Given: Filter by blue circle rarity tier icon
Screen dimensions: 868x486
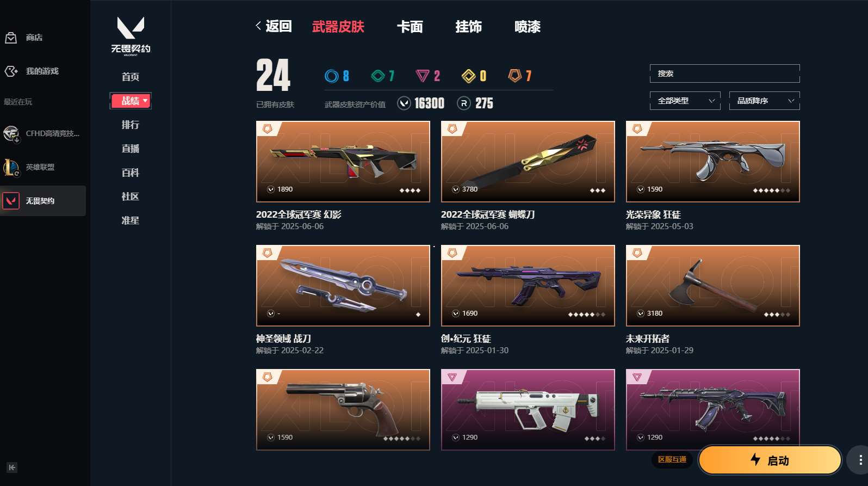Looking at the screenshot, I should [x=331, y=76].
